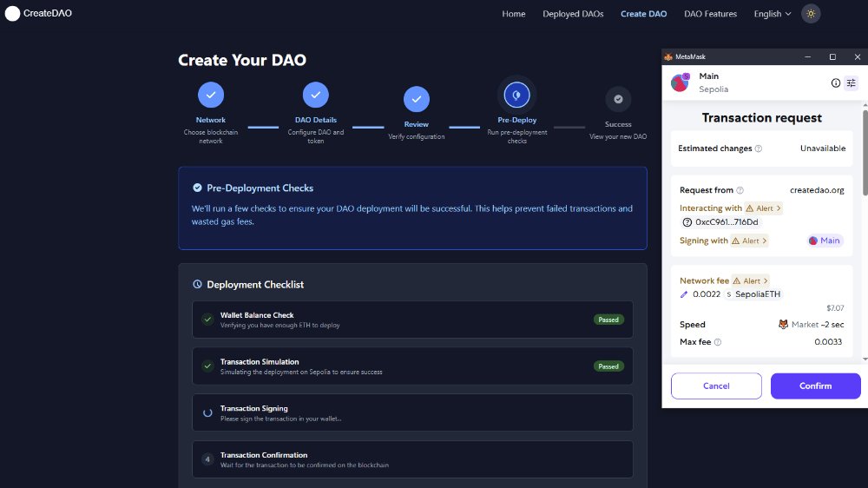The height and width of the screenshot is (488, 868).
Task: Select Create DAO nav item
Action: pos(643,14)
